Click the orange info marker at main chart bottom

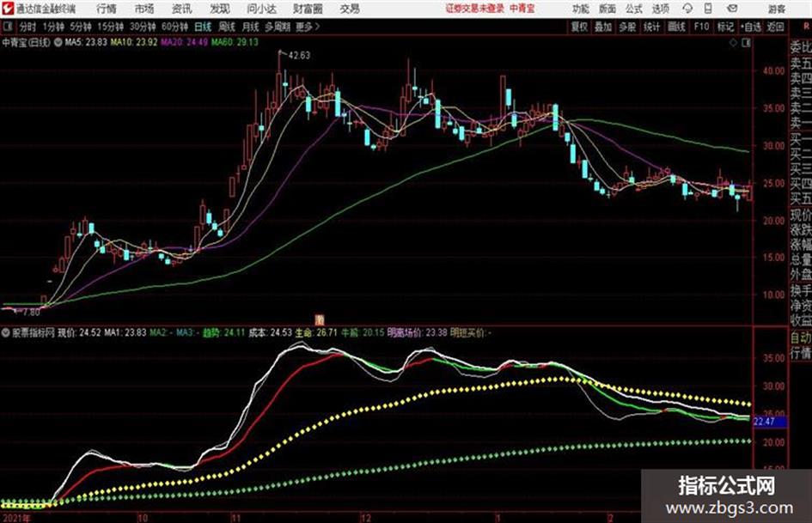(x=320, y=319)
